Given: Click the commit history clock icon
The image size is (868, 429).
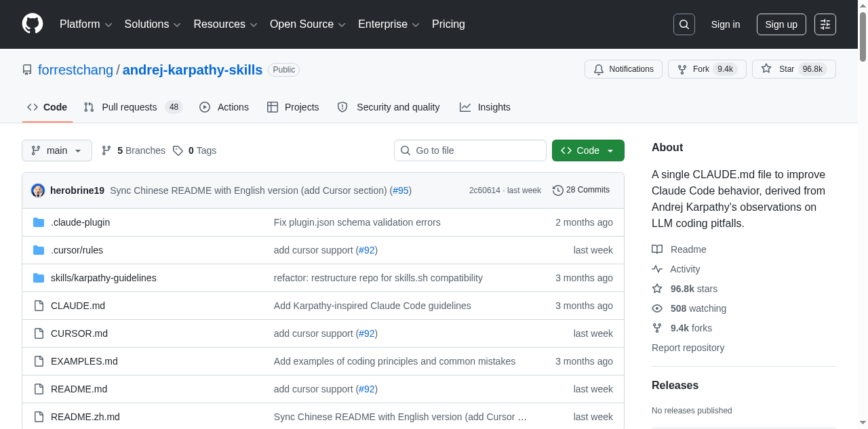Looking at the screenshot, I should tap(558, 190).
